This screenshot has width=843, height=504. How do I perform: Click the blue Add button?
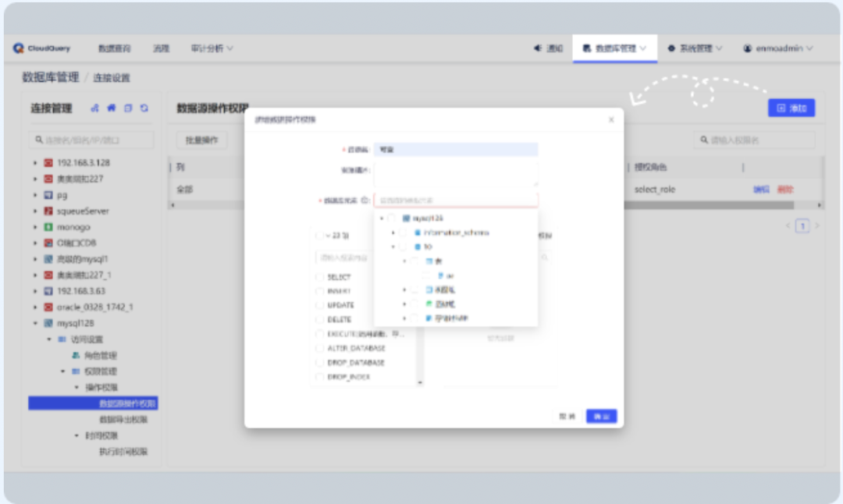[791, 108]
